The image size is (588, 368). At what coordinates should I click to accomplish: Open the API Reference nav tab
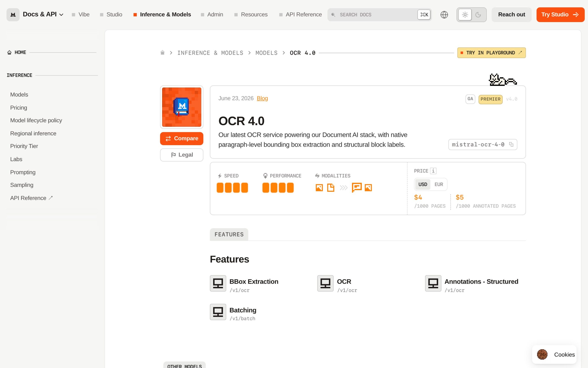[x=300, y=14]
